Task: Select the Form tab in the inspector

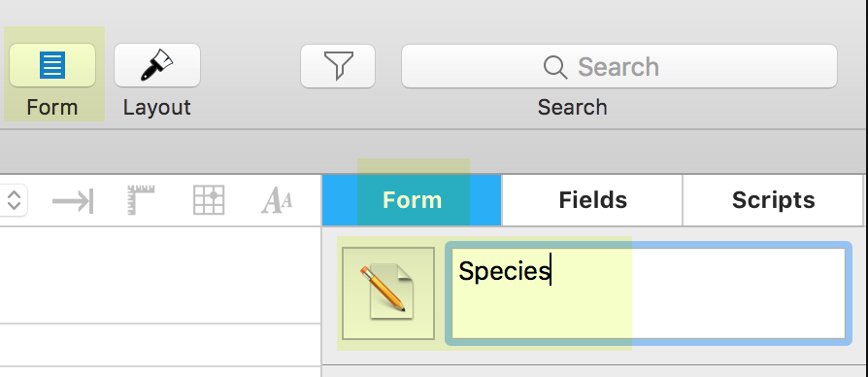Action: click(x=412, y=200)
